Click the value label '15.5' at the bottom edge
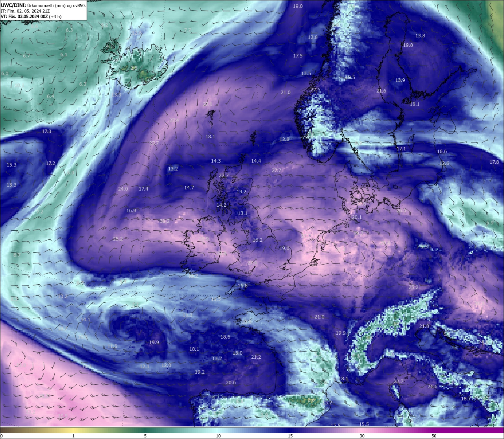 click(364, 424)
